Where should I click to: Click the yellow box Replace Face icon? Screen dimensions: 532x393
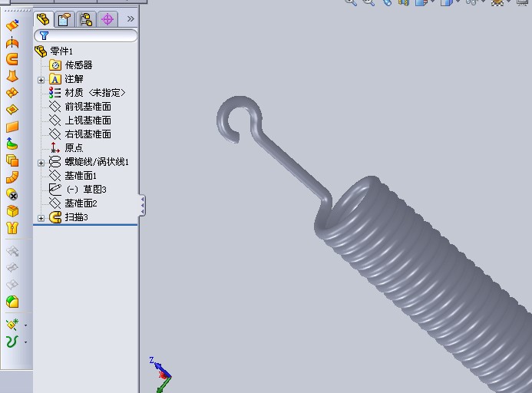click(12, 211)
